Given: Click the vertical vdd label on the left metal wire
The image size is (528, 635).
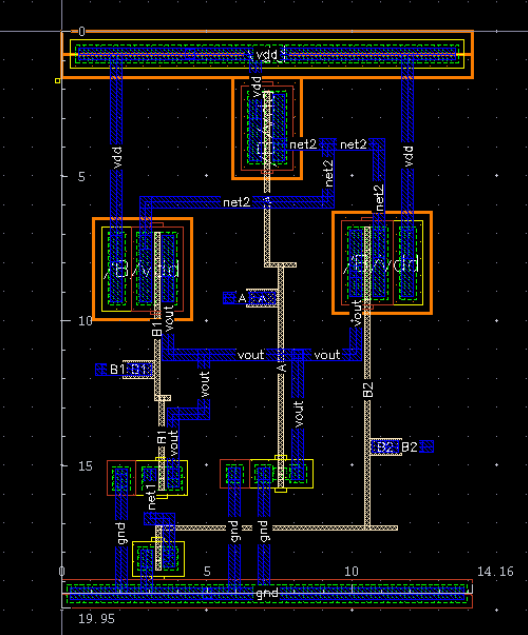Looking at the screenshot, I should click(116, 158).
